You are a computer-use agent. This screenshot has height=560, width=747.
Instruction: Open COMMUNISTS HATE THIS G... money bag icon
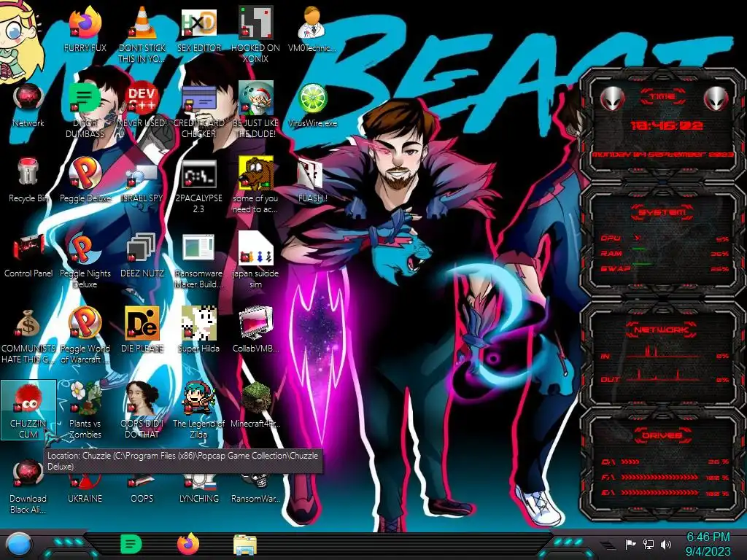[x=28, y=335]
